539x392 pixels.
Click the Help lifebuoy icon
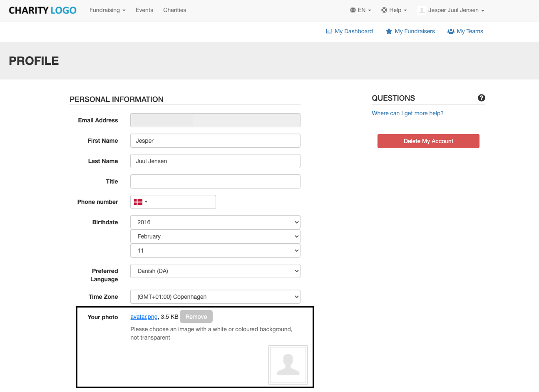pyautogui.click(x=384, y=10)
